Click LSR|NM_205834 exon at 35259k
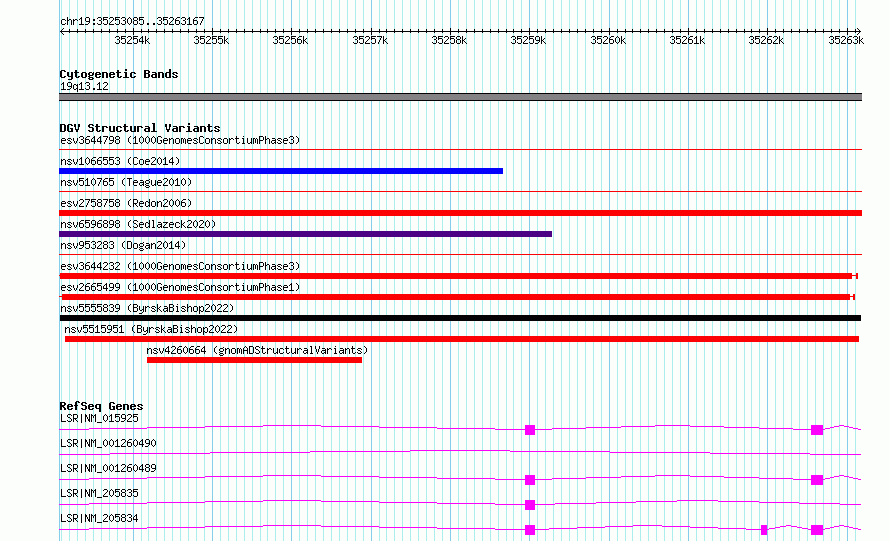890x541 pixels. pyautogui.click(x=530, y=530)
